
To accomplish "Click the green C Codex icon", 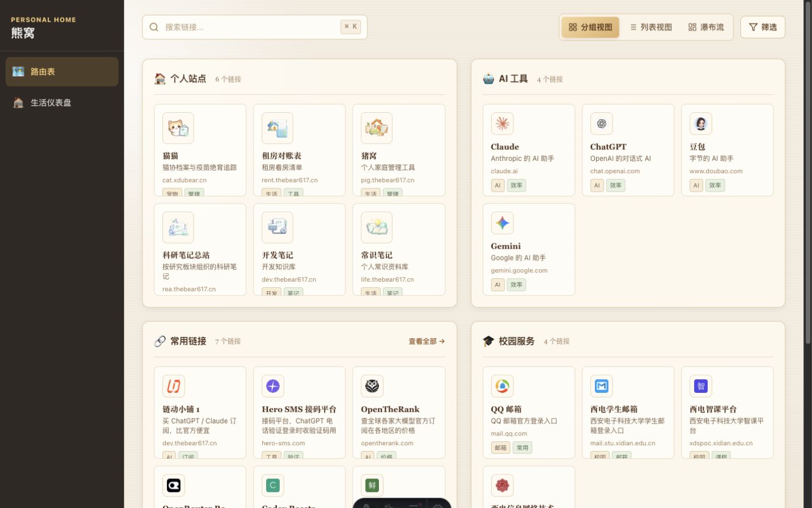I will point(272,485).
